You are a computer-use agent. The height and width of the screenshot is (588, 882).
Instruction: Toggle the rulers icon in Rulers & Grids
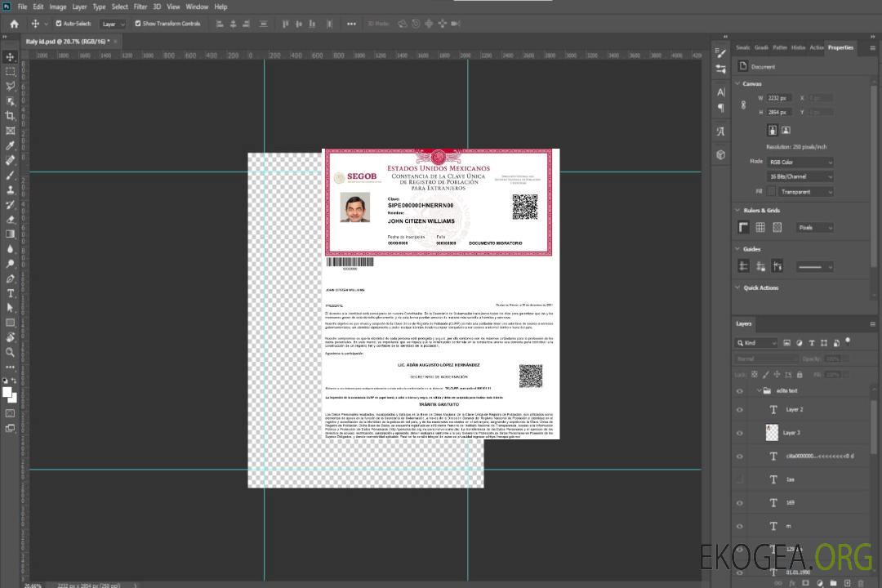click(x=744, y=227)
